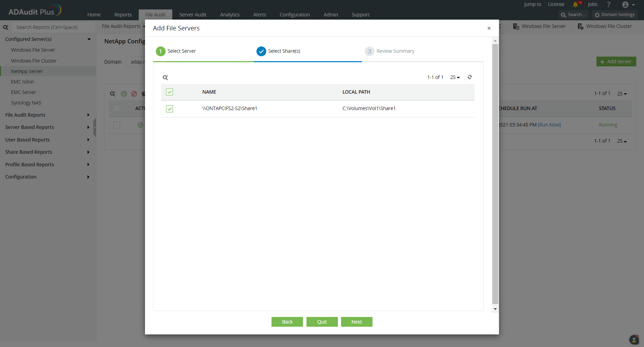This screenshot has width=644, height=347.
Task: Switch to the Server Audit tab
Action: [193, 15]
